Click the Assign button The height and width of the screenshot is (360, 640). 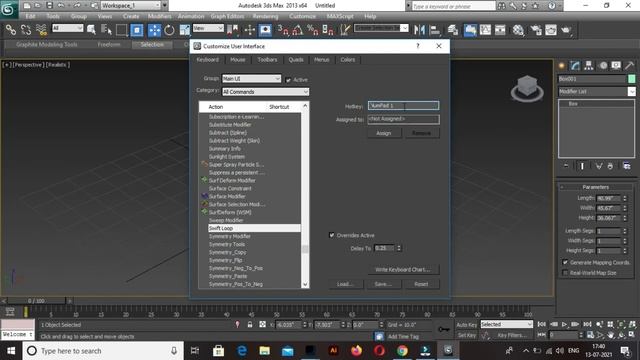point(384,133)
